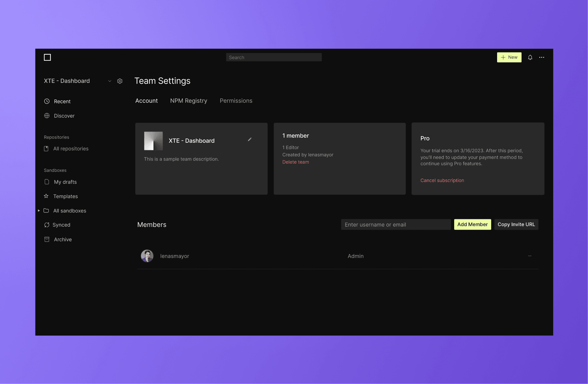The height and width of the screenshot is (384, 588).
Task: Switch to the NPM Registry tab
Action: click(x=188, y=101)
